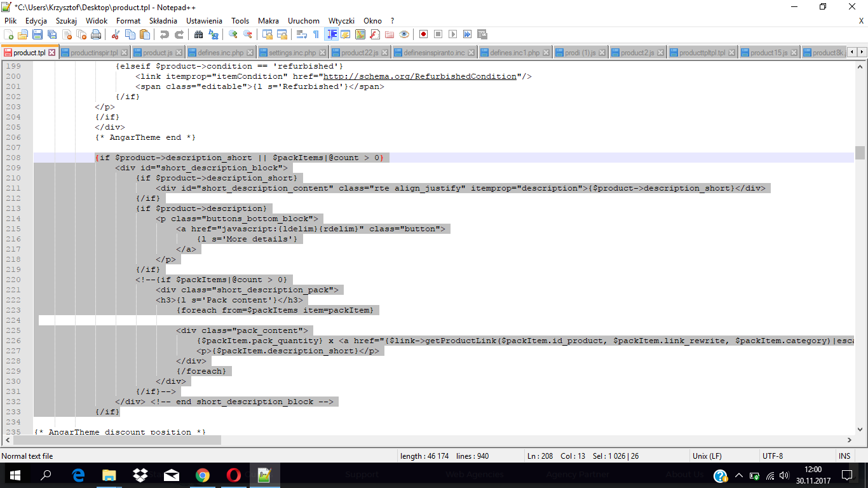This screenshot has height=488, width=868.
Task: Run macro multiple times icon
Action: coord(468,34)
